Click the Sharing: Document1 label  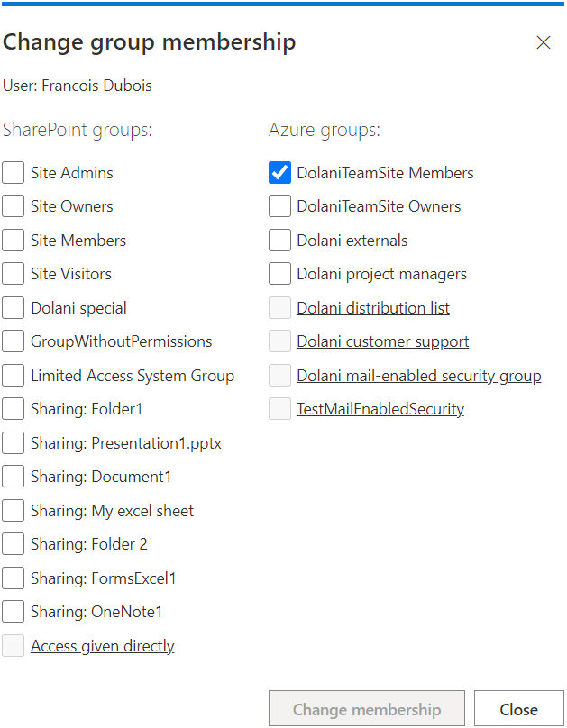pos(101,477)
